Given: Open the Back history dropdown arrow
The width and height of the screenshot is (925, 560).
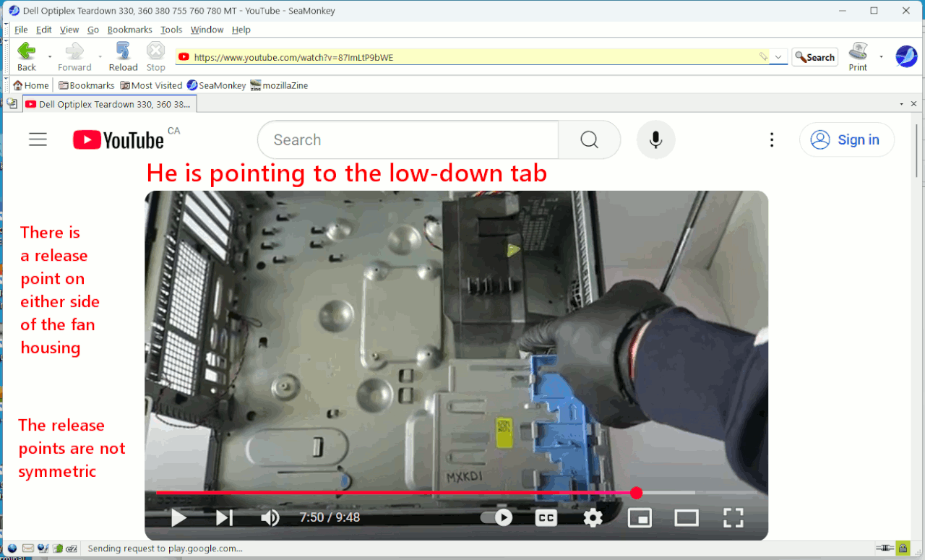Looking at the screenshot, I should coord(50,56).
